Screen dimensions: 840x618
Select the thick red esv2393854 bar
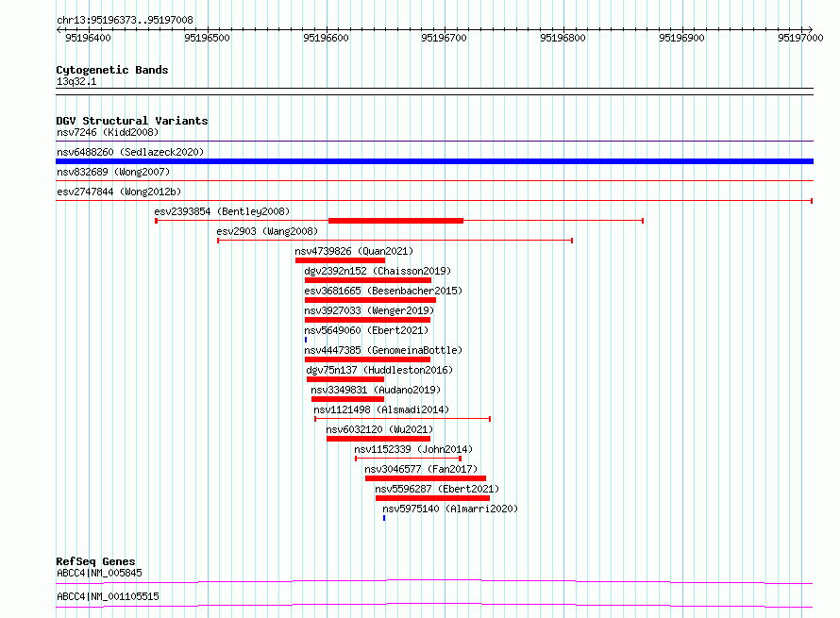[x=395, y=221]
